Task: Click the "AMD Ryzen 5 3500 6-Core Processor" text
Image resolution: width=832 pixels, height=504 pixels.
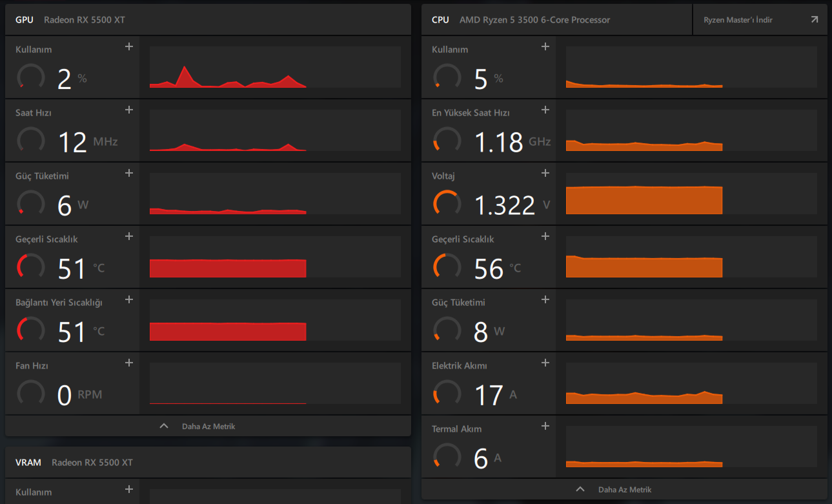Action: click(x=534, y=20)
